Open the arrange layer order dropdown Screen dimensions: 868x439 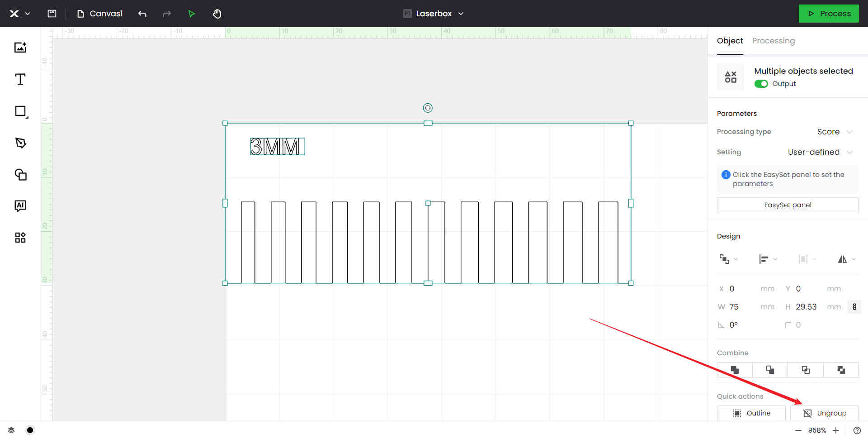[x=728, y=259]
